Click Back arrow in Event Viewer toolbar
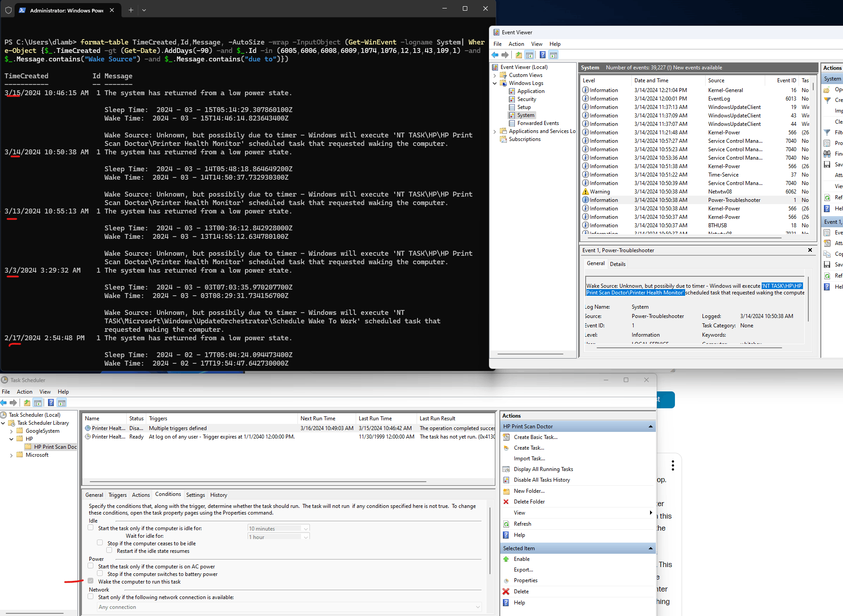The height and width of the screenshot is (616, 843). 495,55
